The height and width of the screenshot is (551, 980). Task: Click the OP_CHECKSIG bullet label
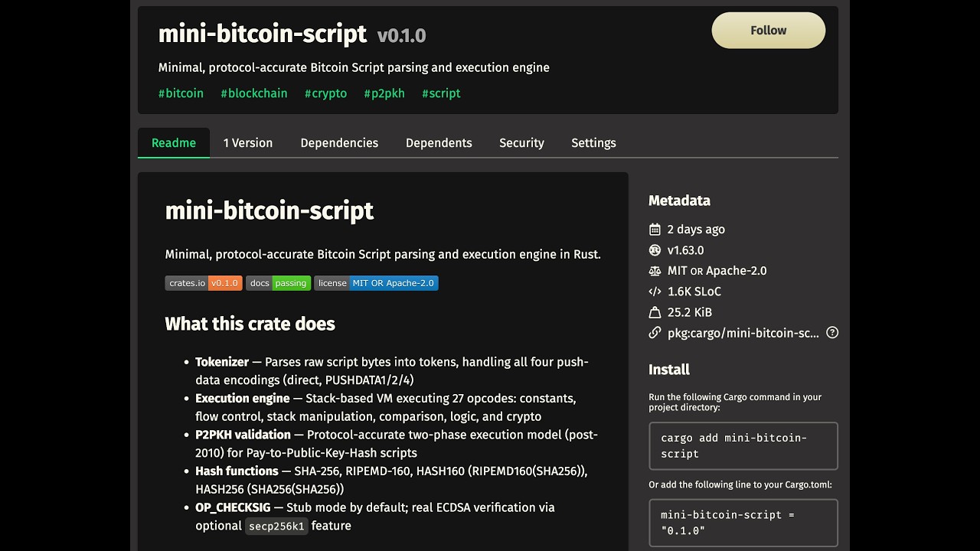233,507
